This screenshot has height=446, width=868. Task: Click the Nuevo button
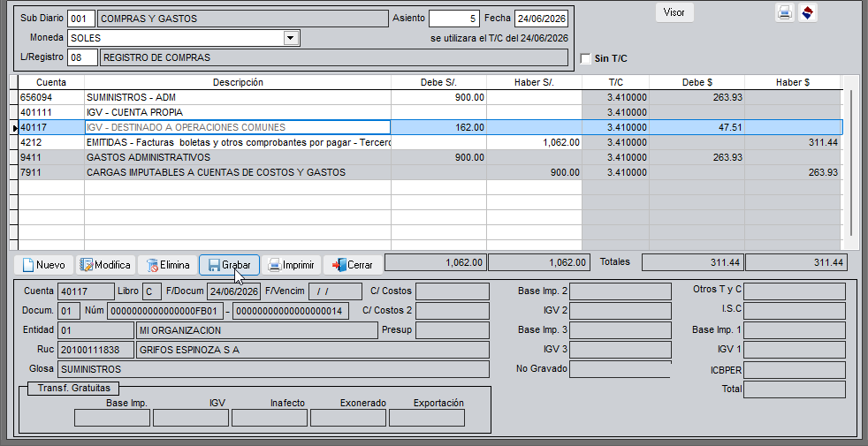click(x=43, y=265)
